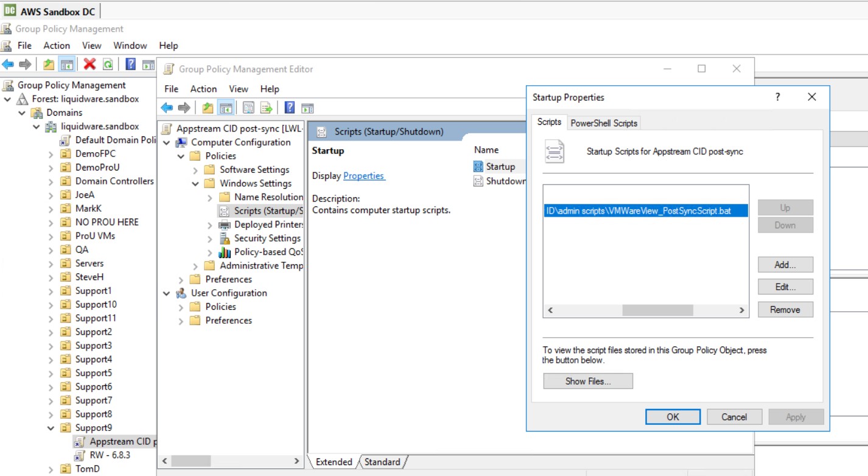Click the RW - 6.8.3 GPO link icon
Screen dimensions: 868x476
(x=79, y=455)
